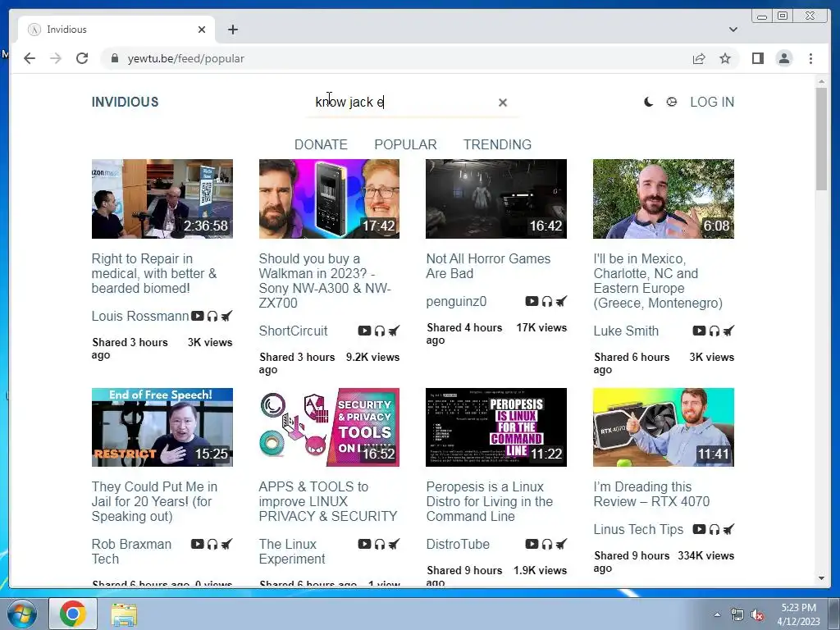Screen dimensions: 840x630
Task: YouTube icon for The Linux Experiment video
Action: pyautogui.click(x=364, y=544)
